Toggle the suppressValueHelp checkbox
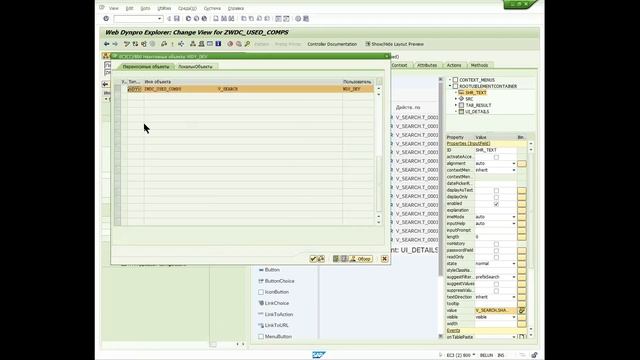Screen dimensions: 640x360 tap(496, 291)
